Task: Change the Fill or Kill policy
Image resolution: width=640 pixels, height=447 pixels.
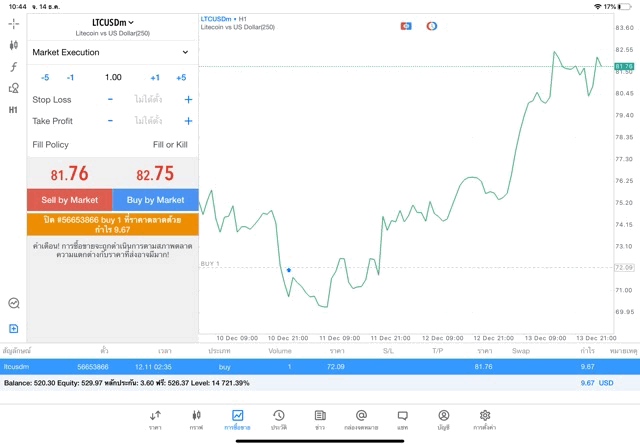Action: click(170, 145)
